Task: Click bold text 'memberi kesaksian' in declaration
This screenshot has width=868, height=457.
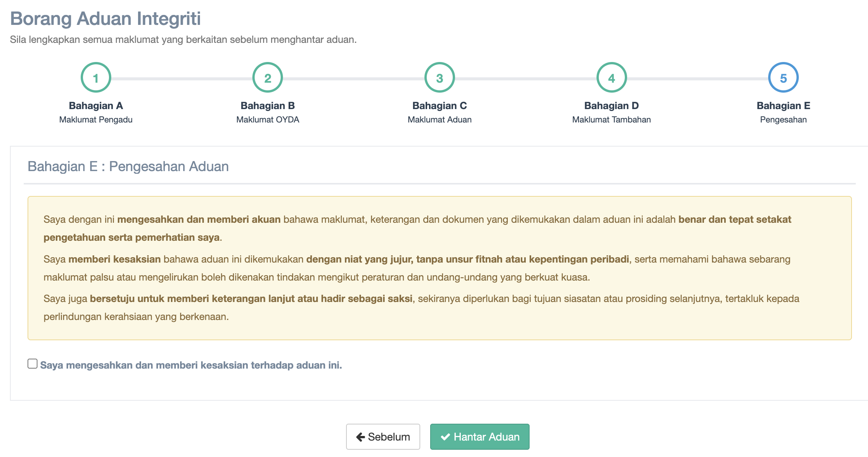Action: pos(115,259)
